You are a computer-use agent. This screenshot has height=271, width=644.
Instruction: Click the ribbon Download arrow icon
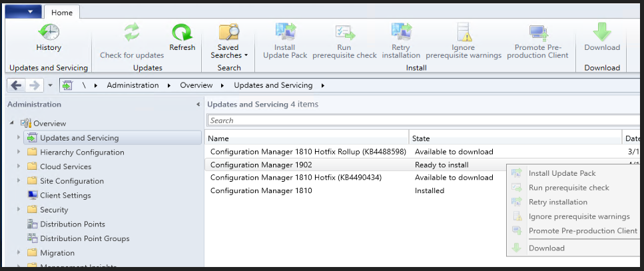click(x=602, y=33)
